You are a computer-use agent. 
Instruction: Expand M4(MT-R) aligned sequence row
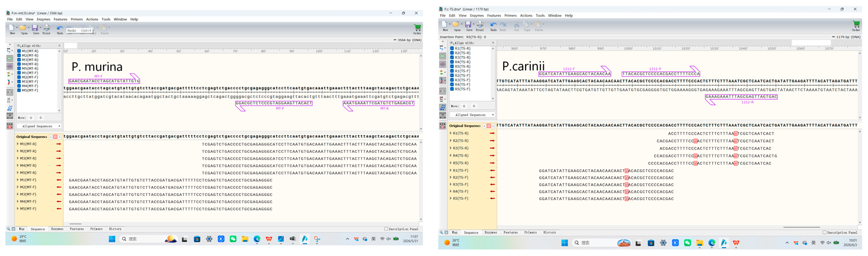pos(18,166)
